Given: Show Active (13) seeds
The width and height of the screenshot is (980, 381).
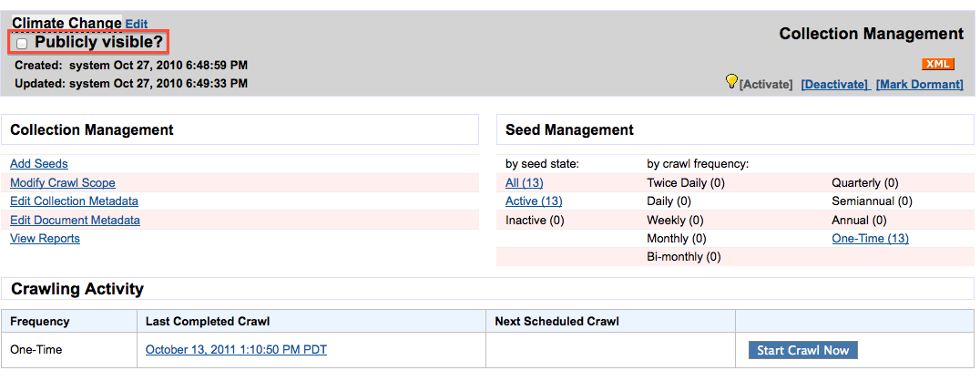Looking at the screenshot, I should coord(534,201).
